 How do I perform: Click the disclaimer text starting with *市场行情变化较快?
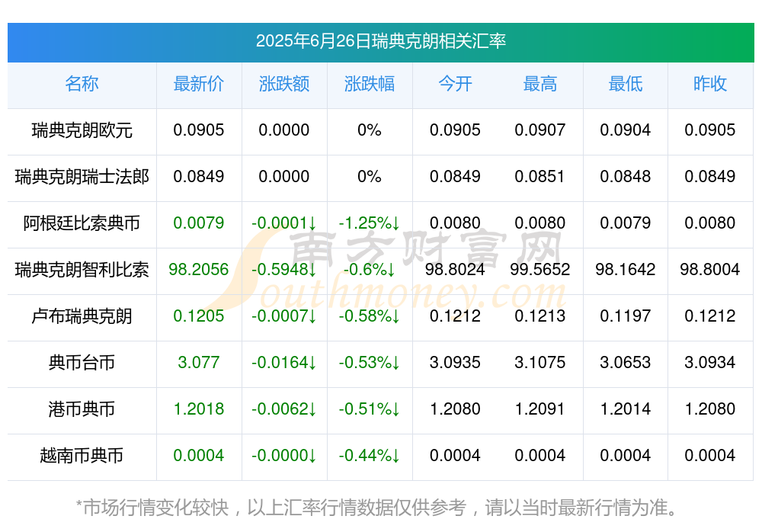tap(377, 508)
